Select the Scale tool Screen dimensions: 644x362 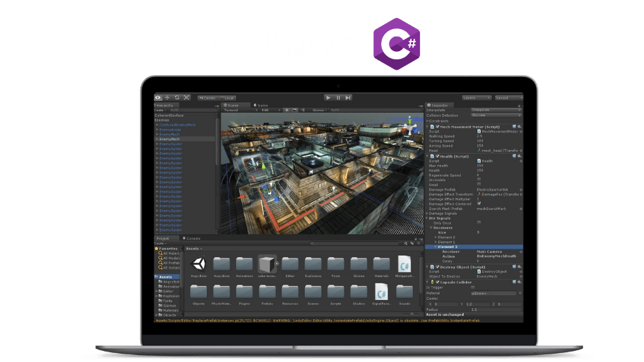tap(187, 97)
